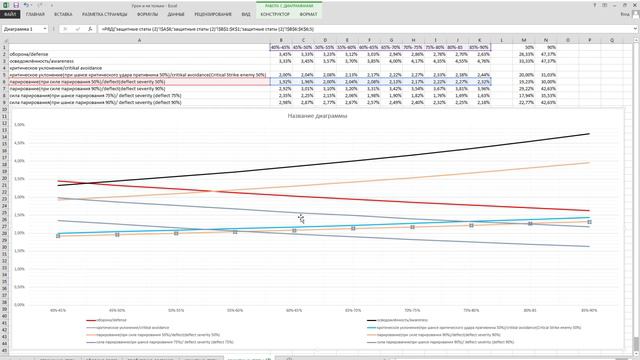Viewport: 640px width, 360px height.
Task: Click the confirm checkmark icon in formula bar
Action: [78, 29]
